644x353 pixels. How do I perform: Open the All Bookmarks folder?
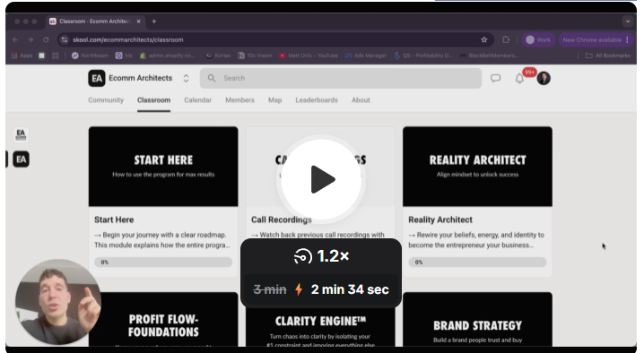pyautogui.click(x=607, y=56)
